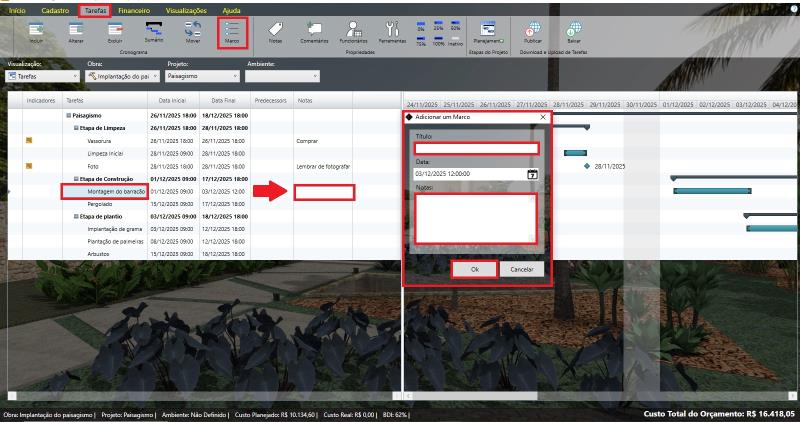
Task: Select the 28/11/2025 milestone diamond in the Gantt chart
Action: pos(587,166)
